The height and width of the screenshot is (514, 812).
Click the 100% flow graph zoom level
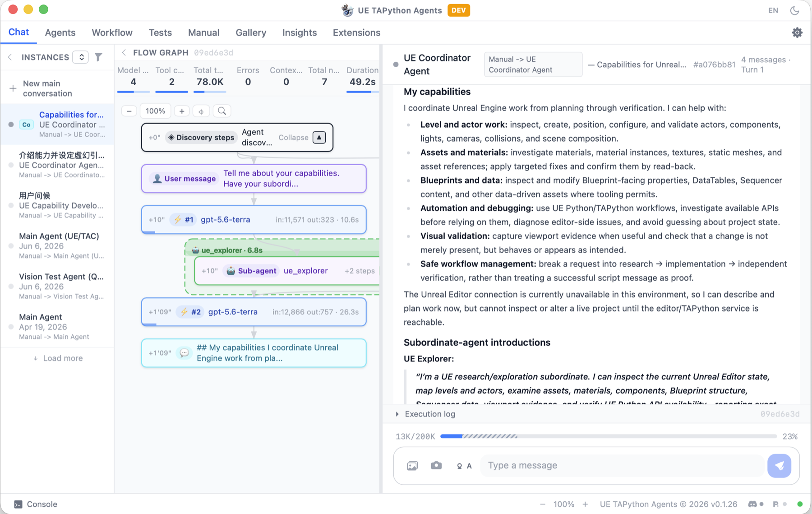click(x=155, y=111)
